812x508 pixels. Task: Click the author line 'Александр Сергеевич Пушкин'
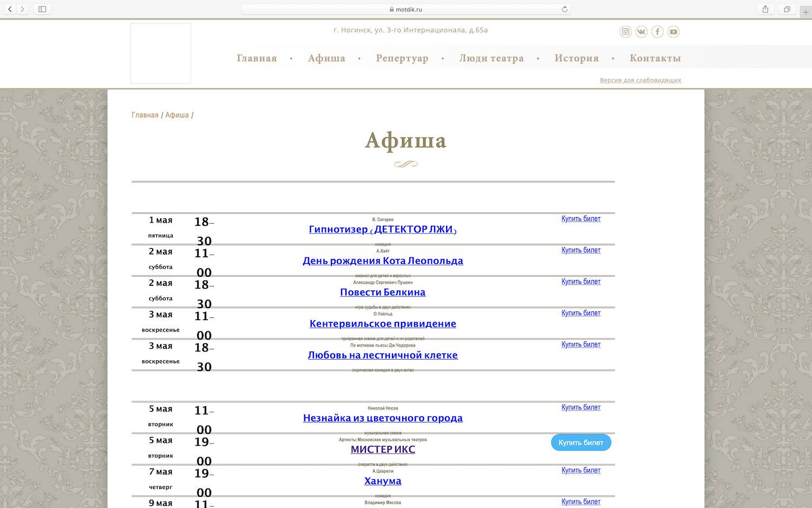[x=383, y=283]
